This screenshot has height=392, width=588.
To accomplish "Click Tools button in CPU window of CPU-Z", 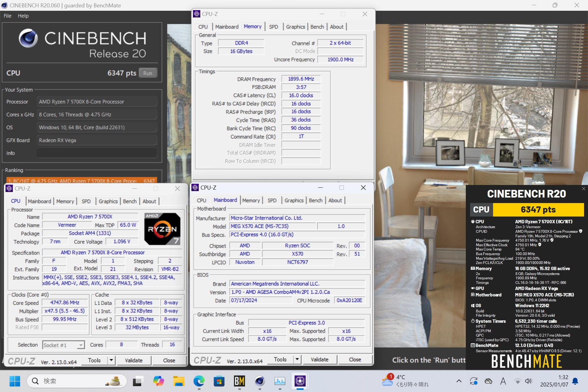I will [94, 360].
